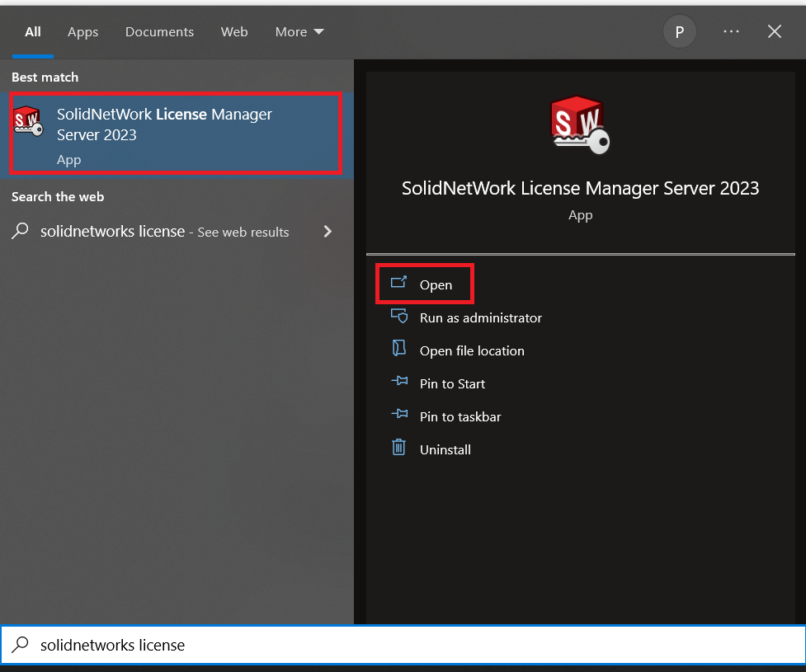Click the P user account avatar

(680, 32)
